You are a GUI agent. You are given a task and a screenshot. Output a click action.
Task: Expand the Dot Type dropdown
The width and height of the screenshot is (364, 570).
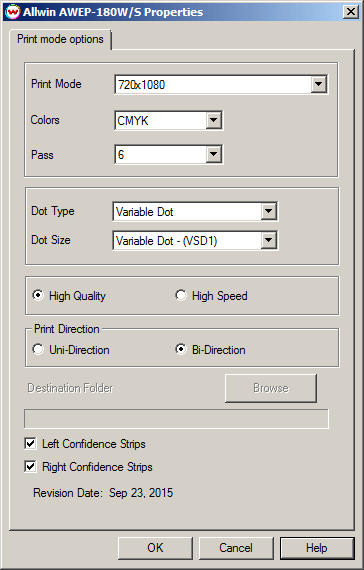(268, 211)
